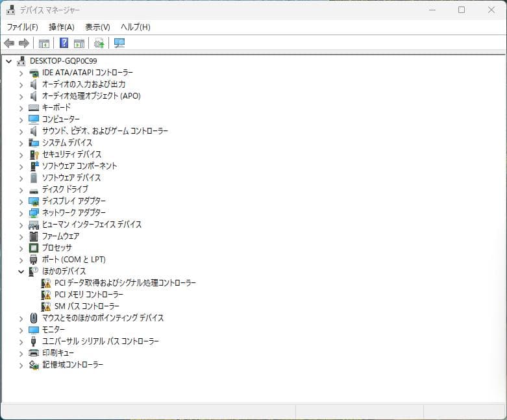
Task: Collapse the ほかのデバイス category
Action: 21,271
